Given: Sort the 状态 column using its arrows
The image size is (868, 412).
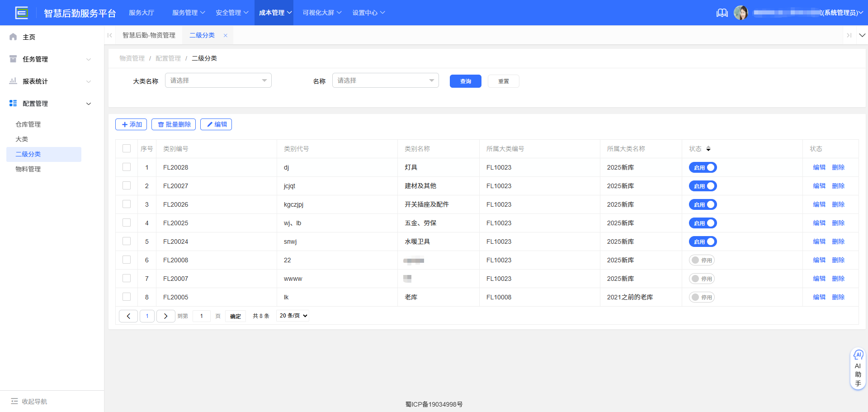Looking at the screenshot, I should coord(708,148).
